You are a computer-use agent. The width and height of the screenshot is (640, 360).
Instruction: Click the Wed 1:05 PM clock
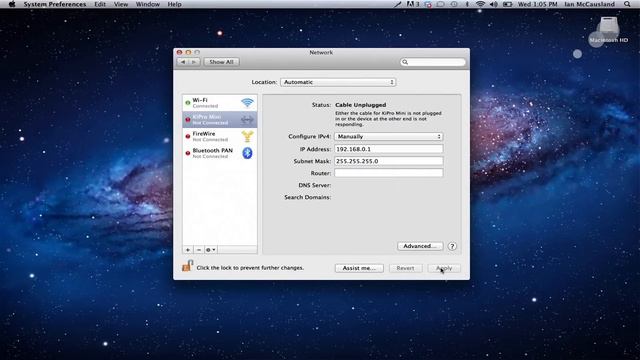coord(538,4)
